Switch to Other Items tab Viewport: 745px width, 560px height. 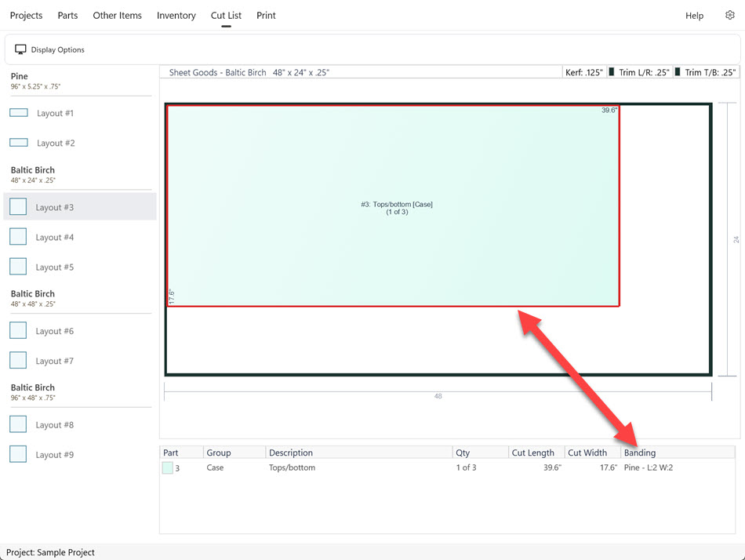click(x=118, y=15)
